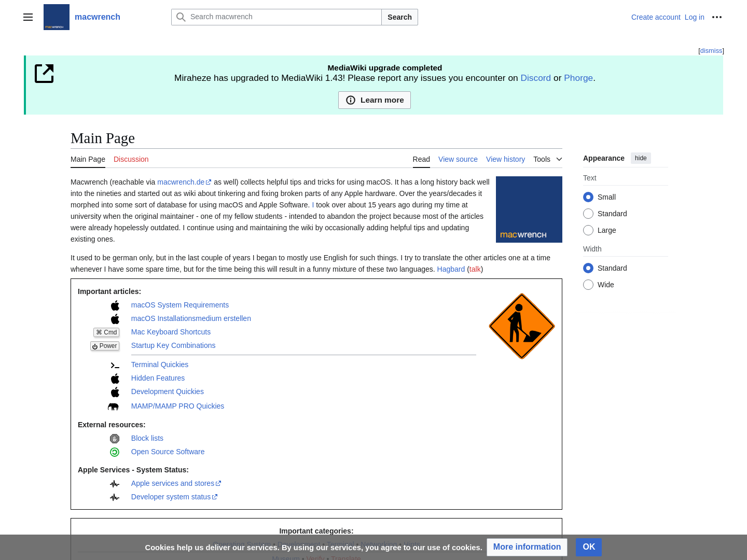The height and width of the screenshot is (560, 747).
Task: Open the three-dots personal tools menu
Action: click(x=717, y=17)
